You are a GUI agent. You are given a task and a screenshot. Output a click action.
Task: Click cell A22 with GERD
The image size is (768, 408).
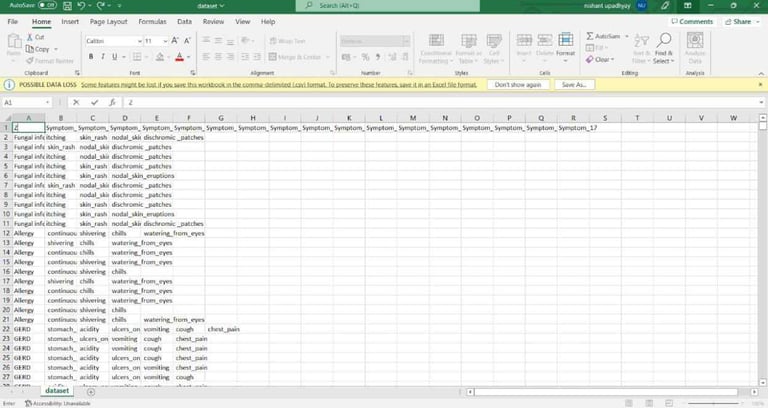tap(28, 329)
